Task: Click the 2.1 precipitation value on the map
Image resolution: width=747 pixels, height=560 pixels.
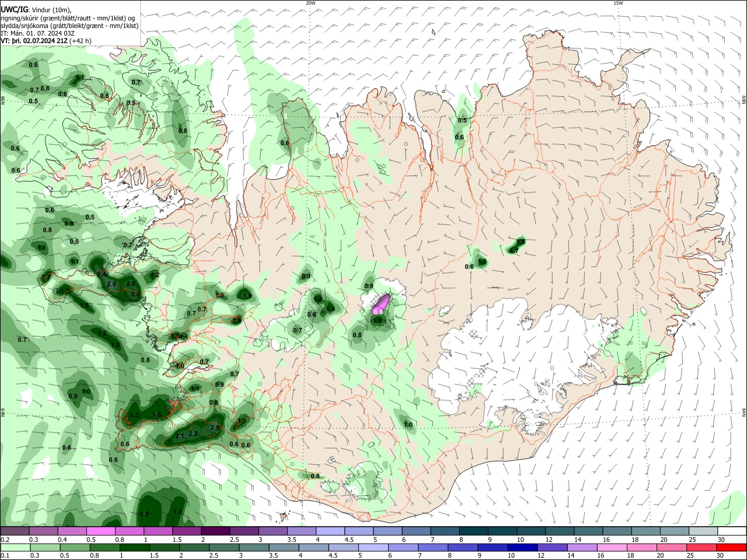Action: click(180, 436)
